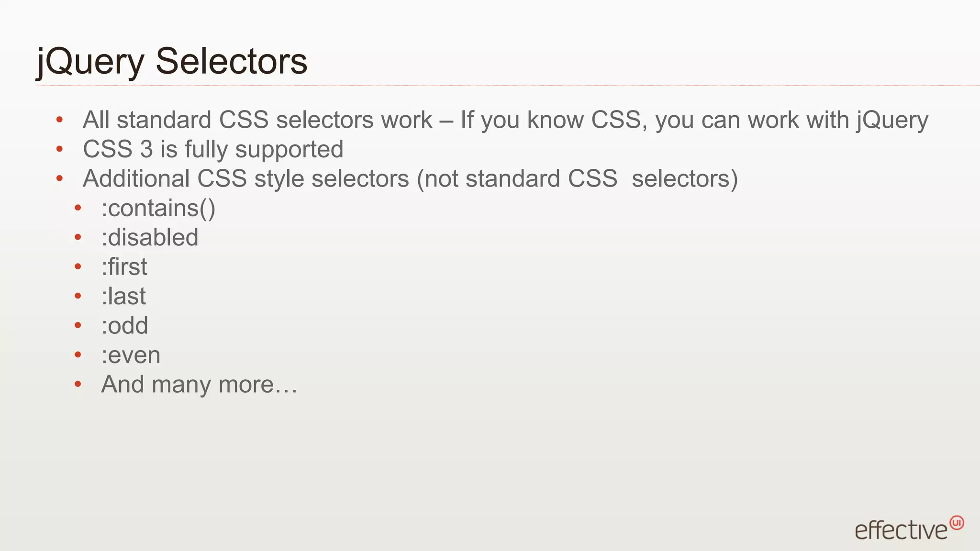Click 'you can work with jQuery' phrase
980x551 pixels.
coord(792,121)
